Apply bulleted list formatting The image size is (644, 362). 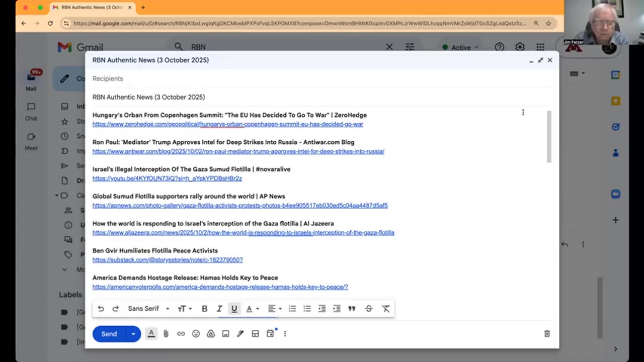tap(307, 309)
